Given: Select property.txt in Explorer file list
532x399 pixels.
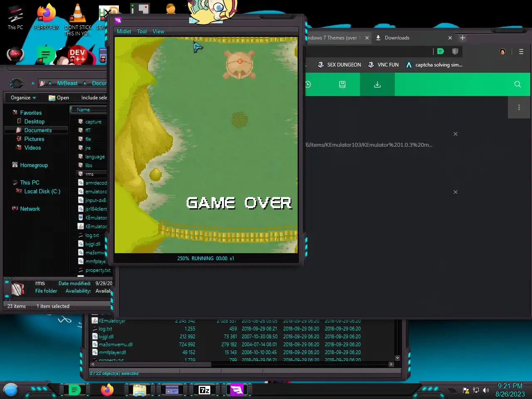Looking at the screenshot, I should click(98, 270).
